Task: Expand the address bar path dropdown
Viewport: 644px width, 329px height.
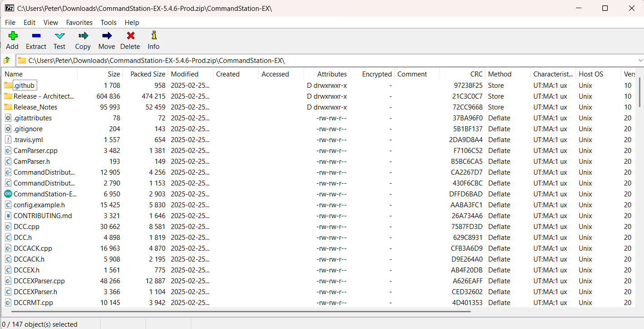Action: (640, 60)
